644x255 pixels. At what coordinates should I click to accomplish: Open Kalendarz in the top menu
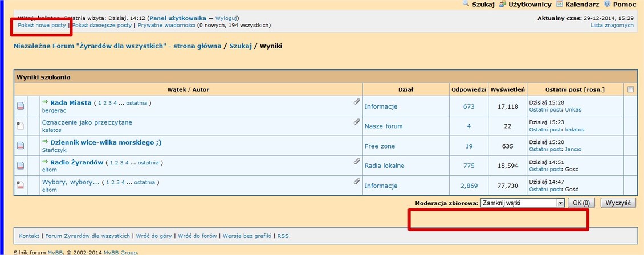click(581, 5)
